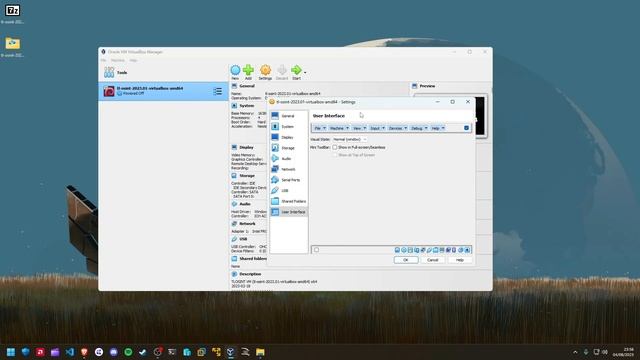Click OK button in Settings dialog
Image resolution: width=640 pixels, height=360 pixels.
pyautogui.click(x=406, y=260)
